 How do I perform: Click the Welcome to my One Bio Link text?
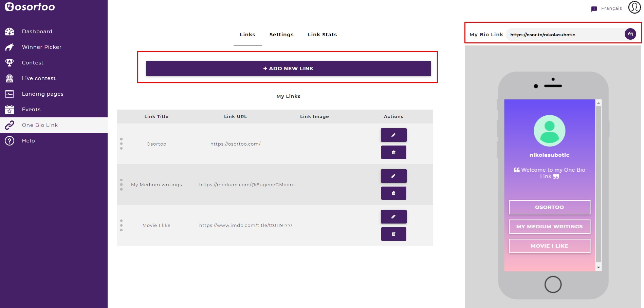point(550,173)
